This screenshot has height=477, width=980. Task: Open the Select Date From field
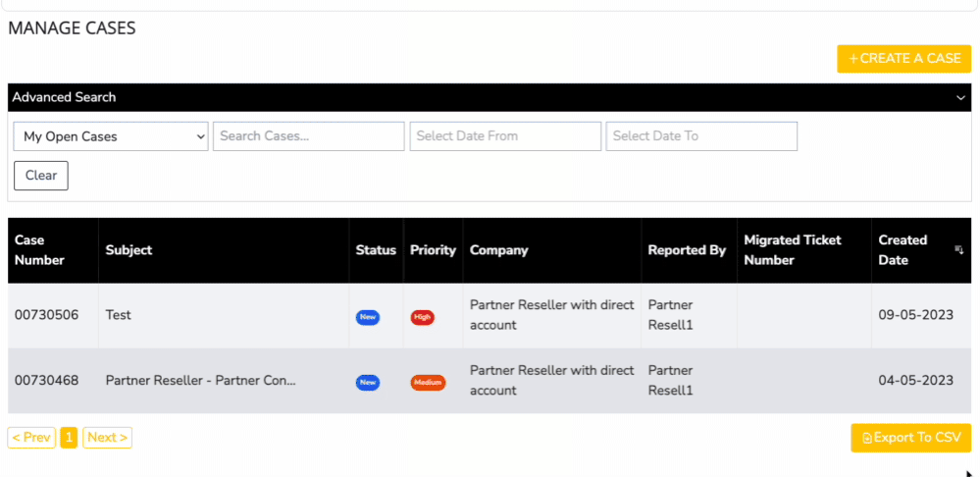pyautogui.click(x=504, y=136)
